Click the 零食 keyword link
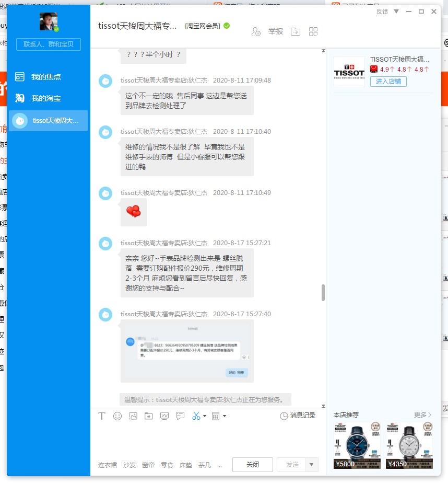 (167, 465)
